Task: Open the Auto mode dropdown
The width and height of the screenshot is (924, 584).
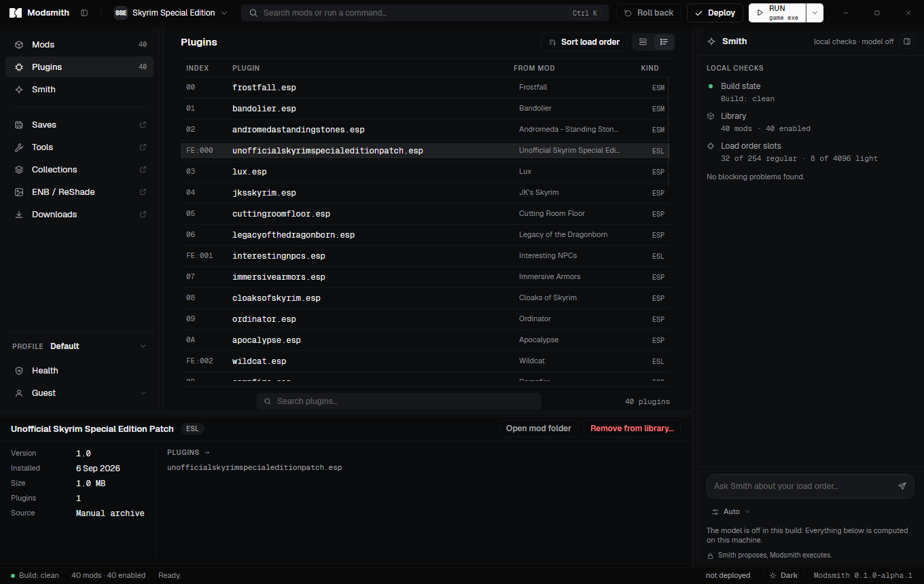Action: tap(731, 512)
